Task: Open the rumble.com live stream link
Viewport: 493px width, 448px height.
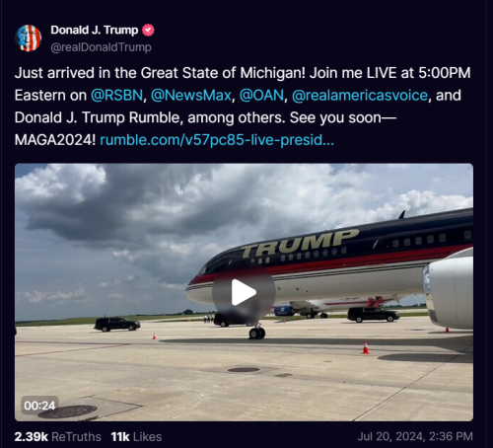Action: (x=217, y=140)
